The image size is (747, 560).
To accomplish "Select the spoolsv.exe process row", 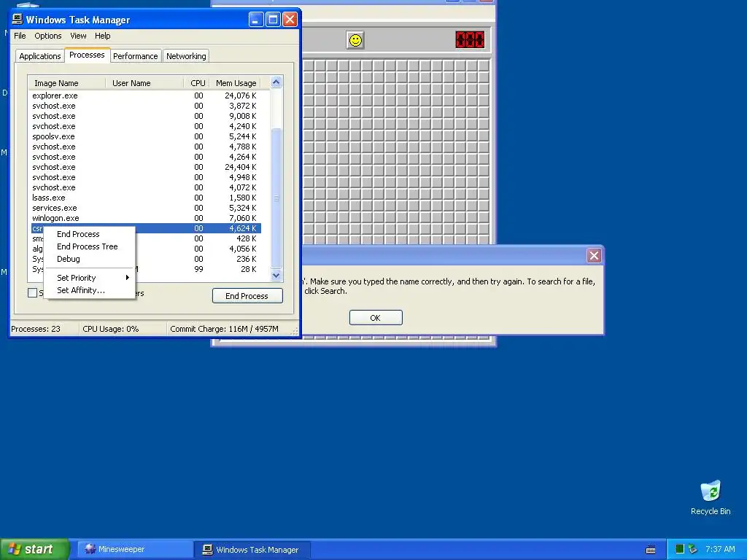I will pos(146,136).
